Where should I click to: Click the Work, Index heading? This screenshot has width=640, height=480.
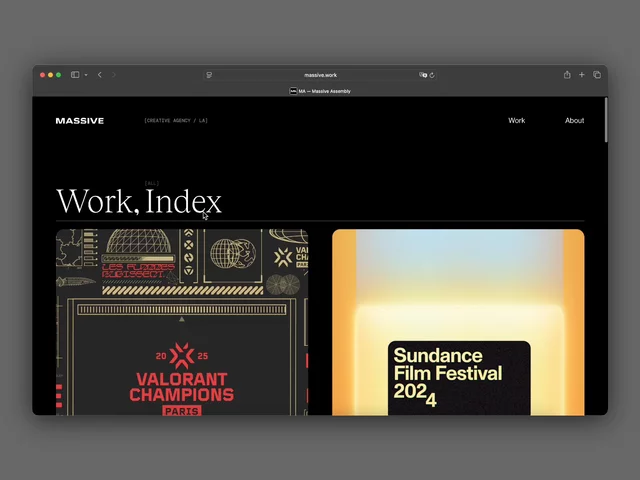tap(139, 201)
